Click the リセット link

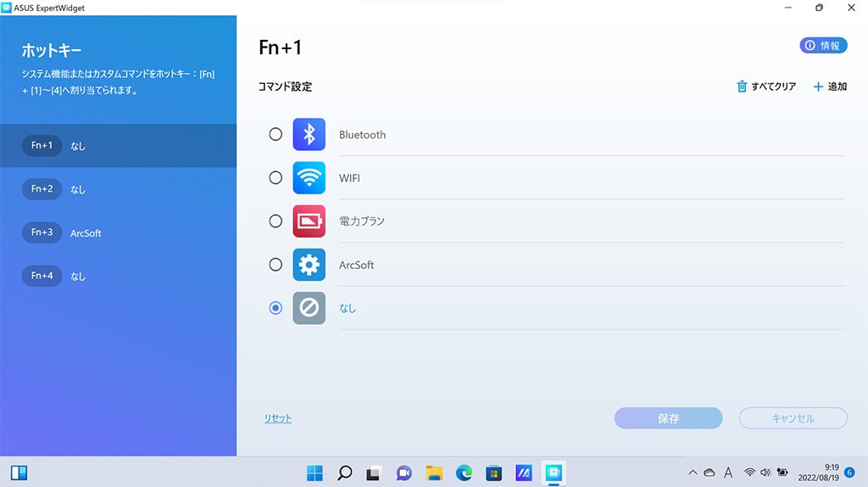point(278,418)
